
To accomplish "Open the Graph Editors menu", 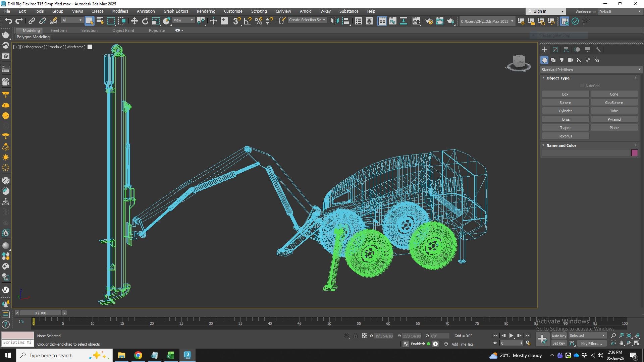I will coord(176,11).
